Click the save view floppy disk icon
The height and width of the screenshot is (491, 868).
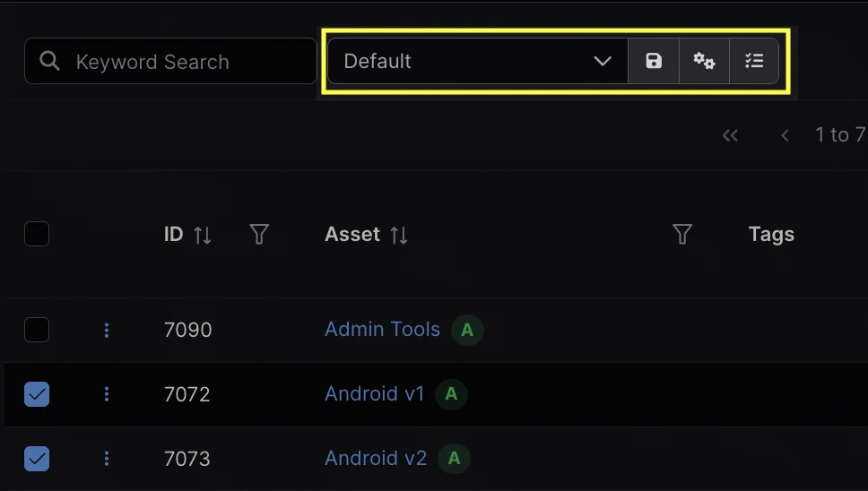[654, 61]
